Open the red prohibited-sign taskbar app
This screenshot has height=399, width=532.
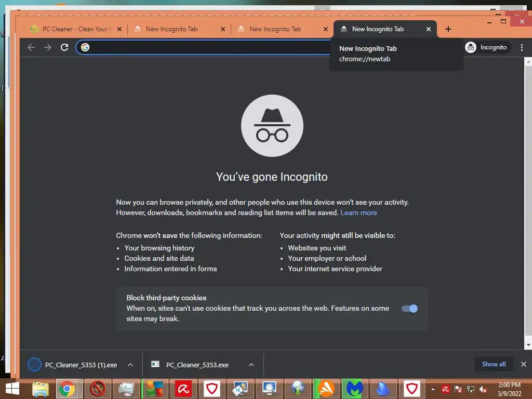pyautogui.click(x=98, y=389)
